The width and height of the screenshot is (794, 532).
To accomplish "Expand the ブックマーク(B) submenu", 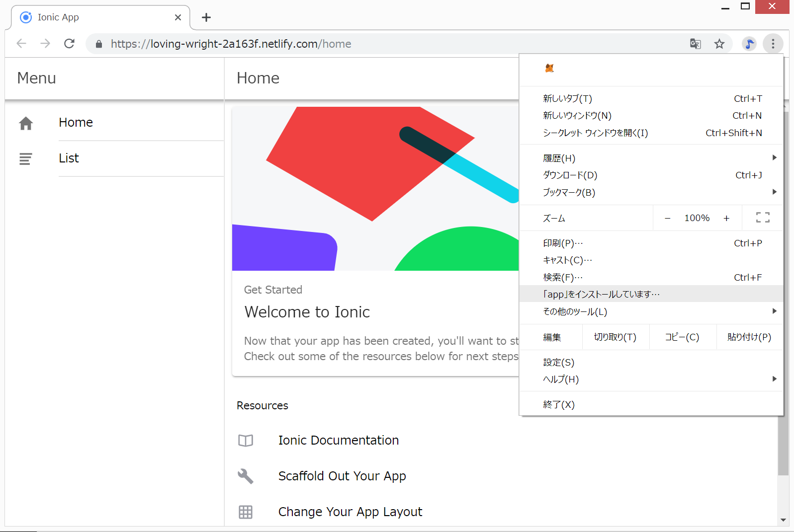I will [651, 192].
